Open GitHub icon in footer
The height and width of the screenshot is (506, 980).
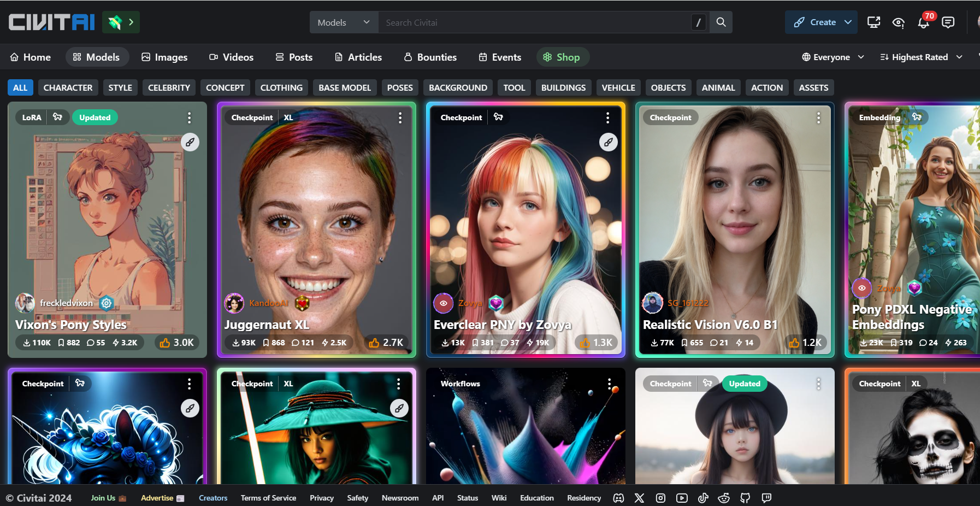(x=745, y=498)
